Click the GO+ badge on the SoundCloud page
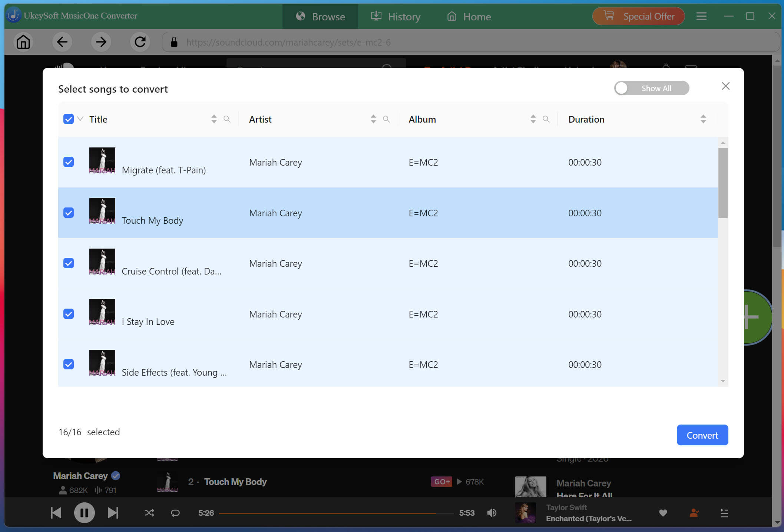784x532 pixels. point(441,482)
